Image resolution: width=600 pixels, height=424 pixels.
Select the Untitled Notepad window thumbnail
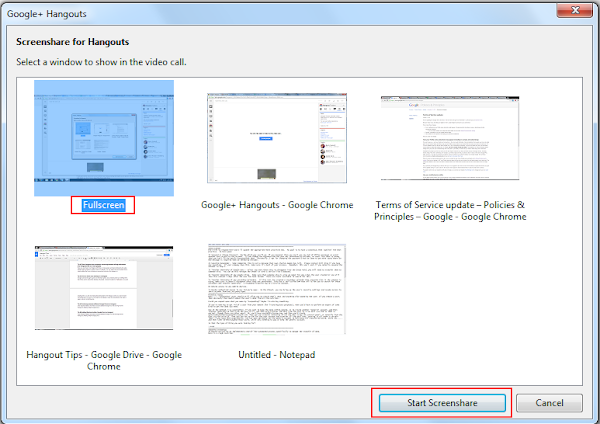point(277,289)
